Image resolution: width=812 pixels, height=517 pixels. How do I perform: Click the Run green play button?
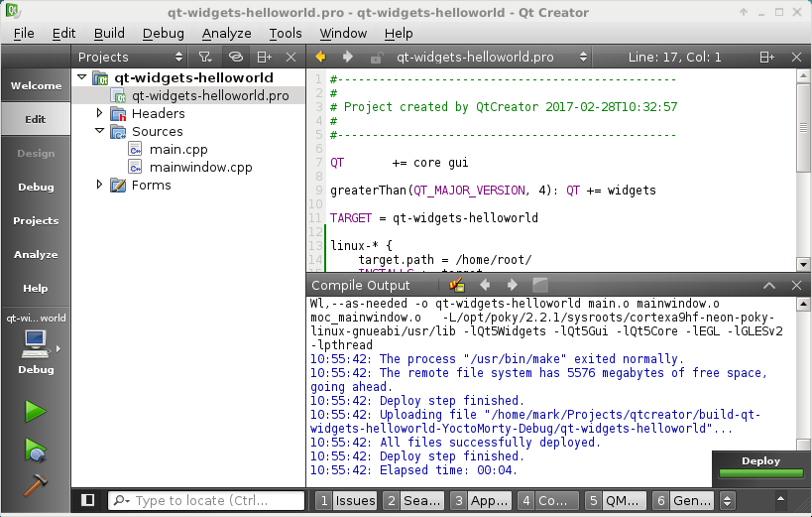point(36,412)
